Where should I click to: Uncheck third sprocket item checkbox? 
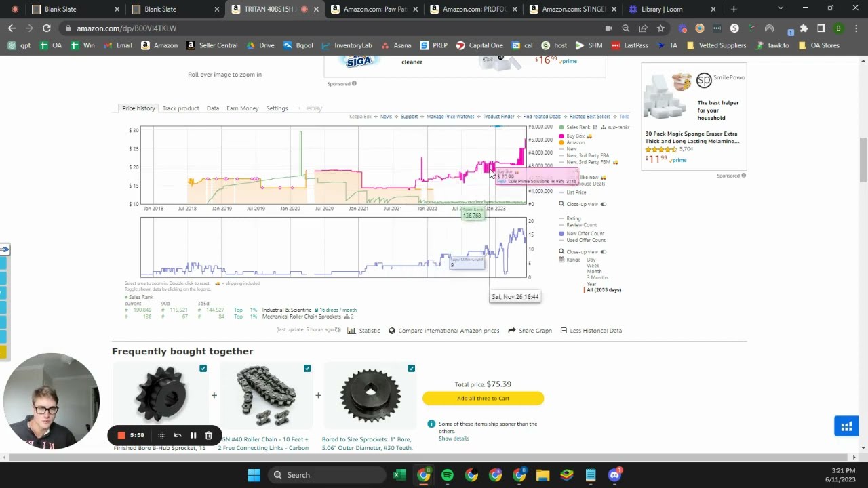click(412, 369)
